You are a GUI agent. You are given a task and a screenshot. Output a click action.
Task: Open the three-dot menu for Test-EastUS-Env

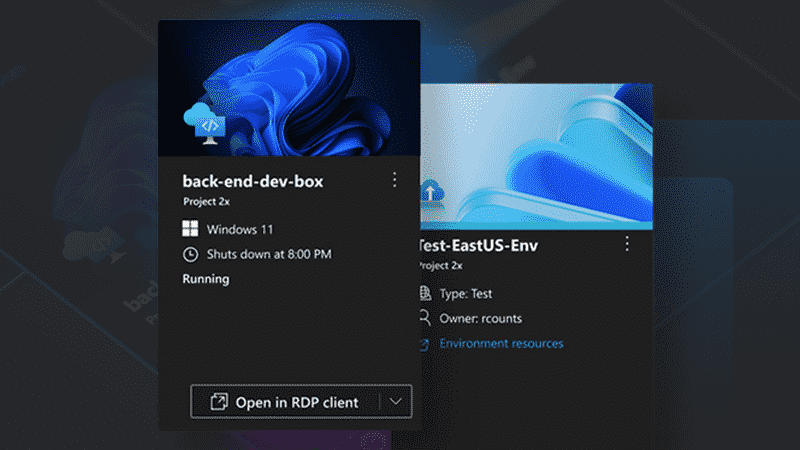click(627, 244)
